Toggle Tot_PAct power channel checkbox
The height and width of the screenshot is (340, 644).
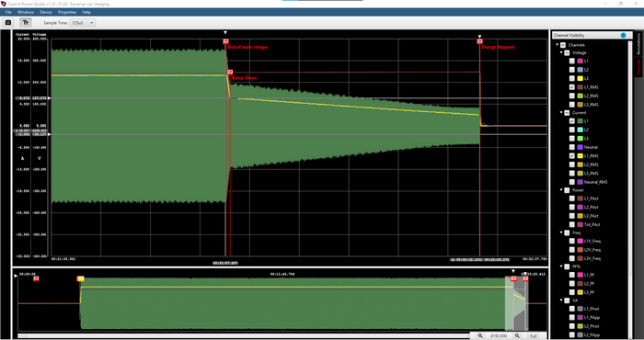tap(571, 224)
